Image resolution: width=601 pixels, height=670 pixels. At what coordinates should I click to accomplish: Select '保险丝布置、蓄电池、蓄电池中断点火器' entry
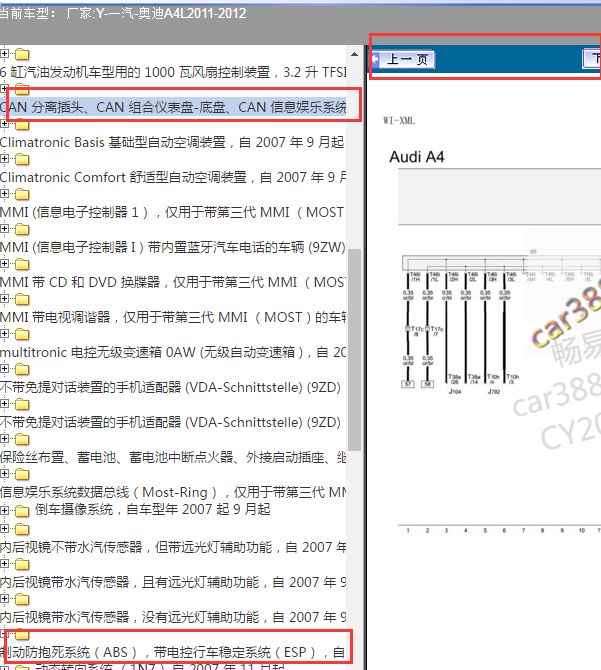(x=173, y=458)
